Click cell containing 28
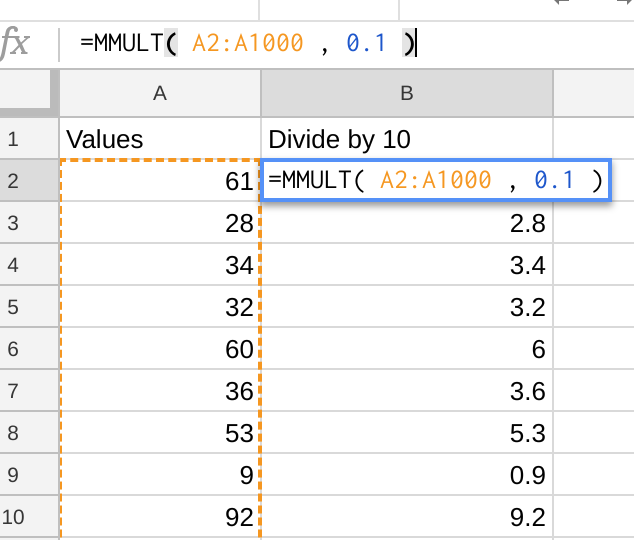 pos(160,223)
